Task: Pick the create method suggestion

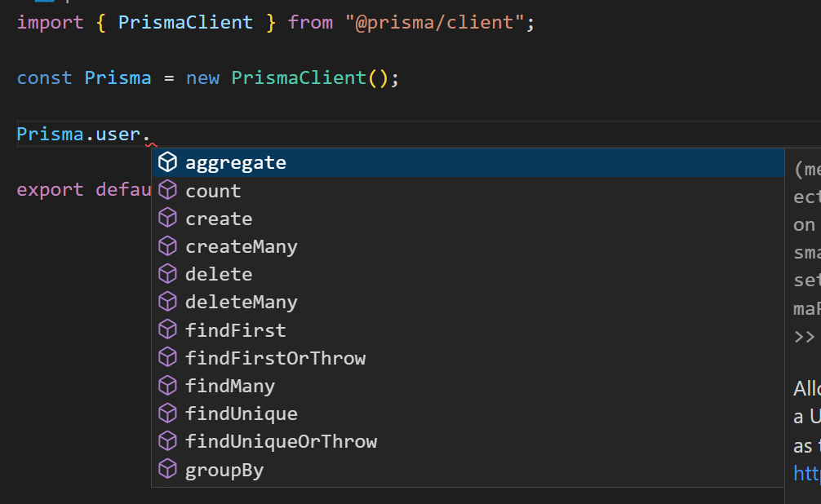Action: point(468,219)
